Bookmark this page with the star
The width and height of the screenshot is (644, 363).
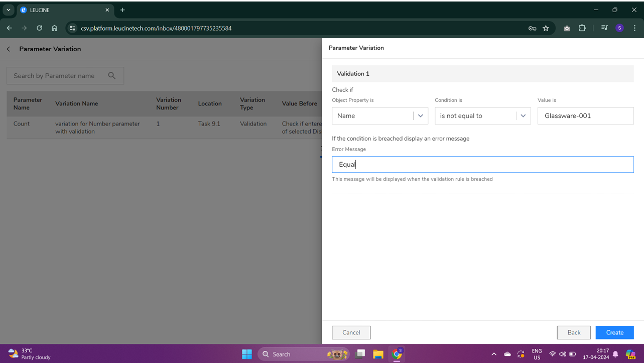(546, 28)
